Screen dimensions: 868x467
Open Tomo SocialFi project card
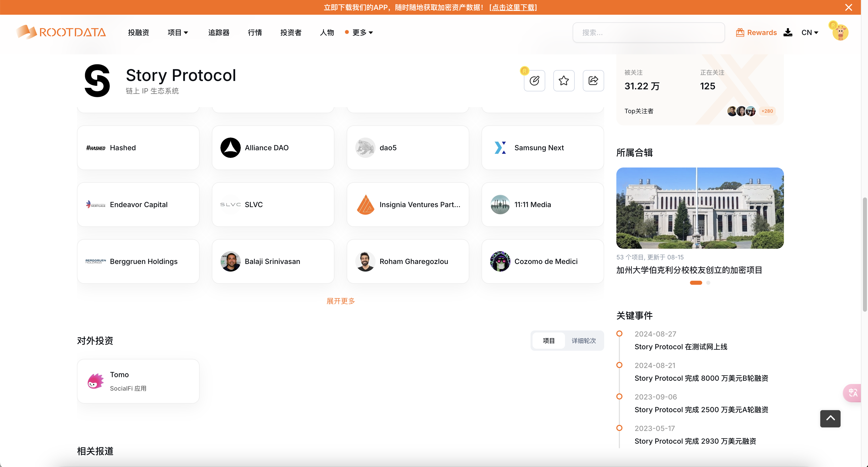138,381
